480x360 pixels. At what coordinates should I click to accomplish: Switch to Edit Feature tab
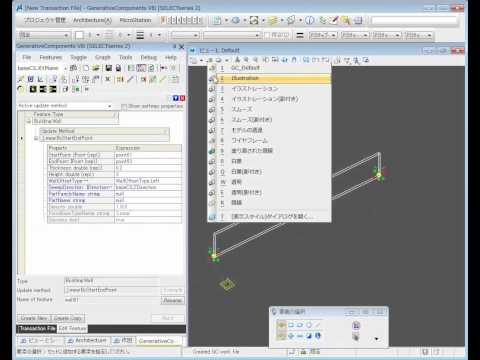(x=73, y=329)
